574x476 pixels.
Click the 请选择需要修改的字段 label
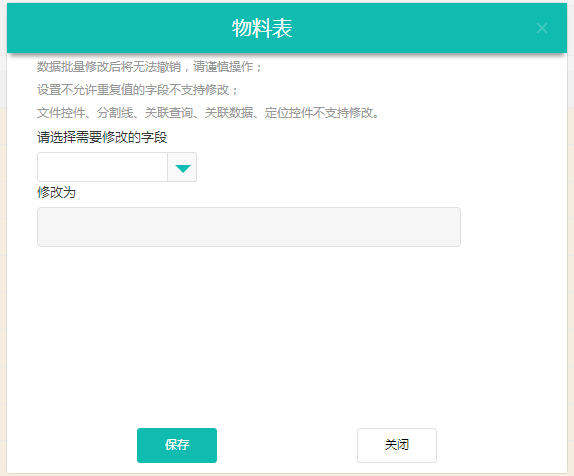[102, 138]
